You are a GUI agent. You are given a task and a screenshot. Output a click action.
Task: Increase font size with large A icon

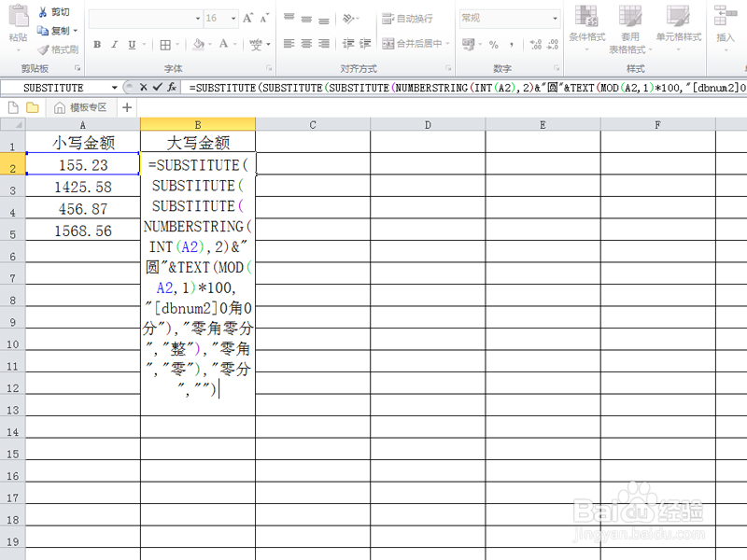pos(247,18)
